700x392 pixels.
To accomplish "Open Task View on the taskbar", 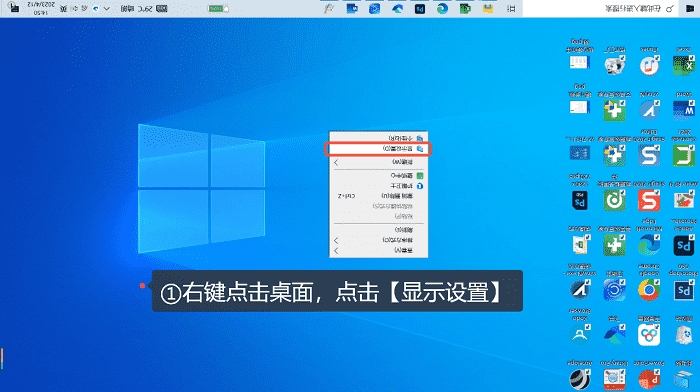I will (x=511, y=8).
